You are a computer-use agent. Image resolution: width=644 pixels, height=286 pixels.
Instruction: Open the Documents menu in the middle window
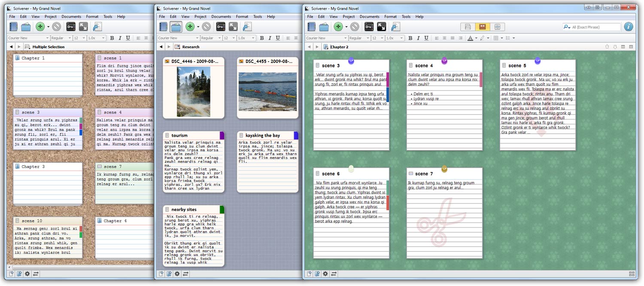click(221, 17)
